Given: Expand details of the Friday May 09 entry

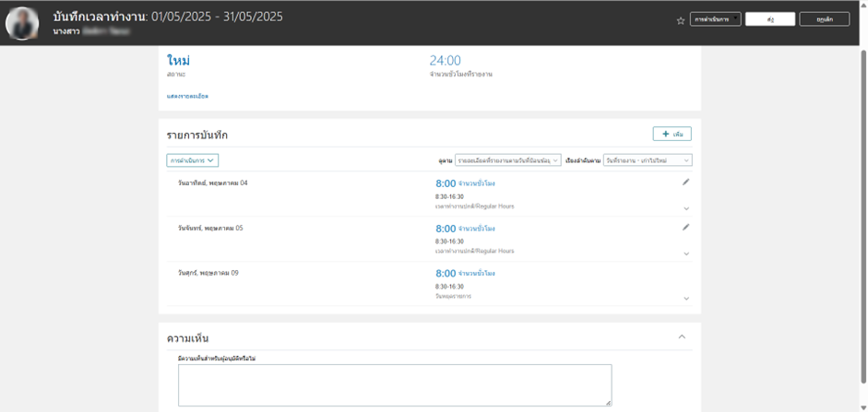Looking at the screenshot, I should 686,299.
